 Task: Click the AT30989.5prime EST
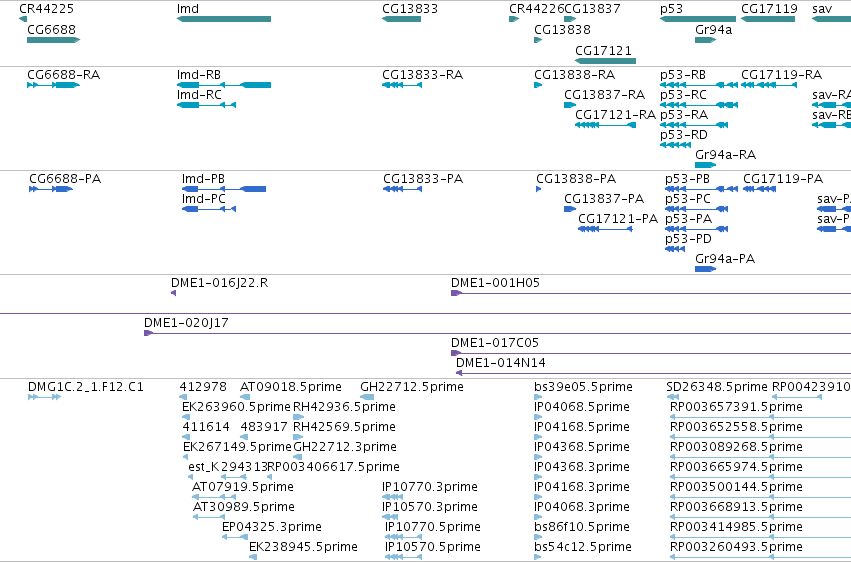(209, 517)
